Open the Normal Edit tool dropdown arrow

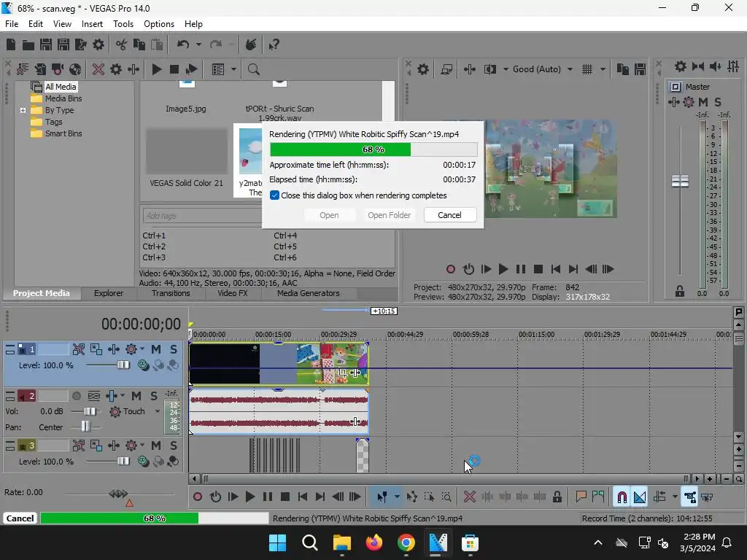click(x=397, y=497)
